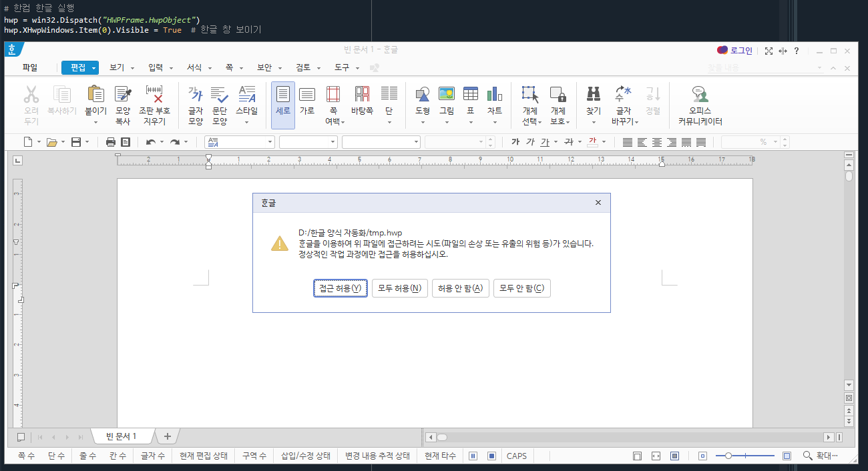Click 접근 허용(Y) button in dialog

[x=341, y=288]
